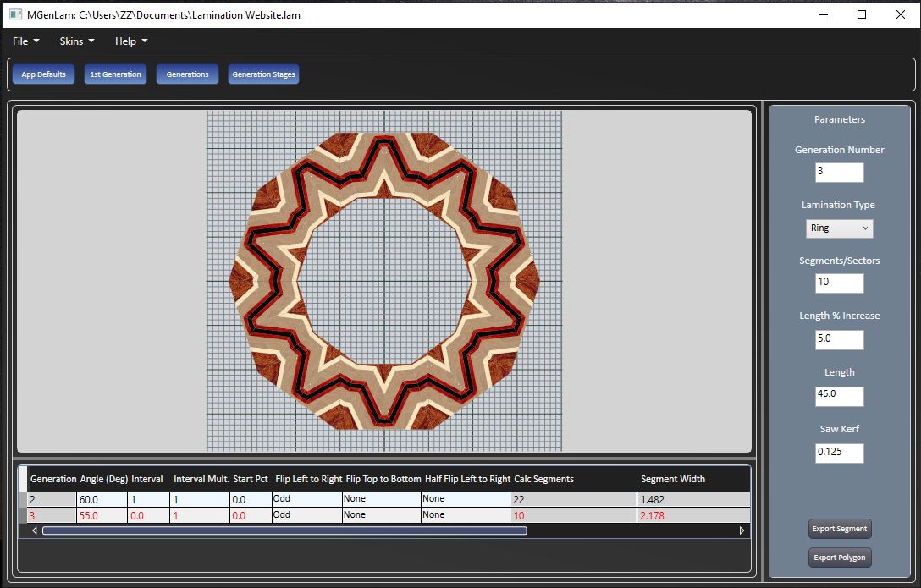
Task: Select the Angle cell of generation 3
Action: coord(102,514)
